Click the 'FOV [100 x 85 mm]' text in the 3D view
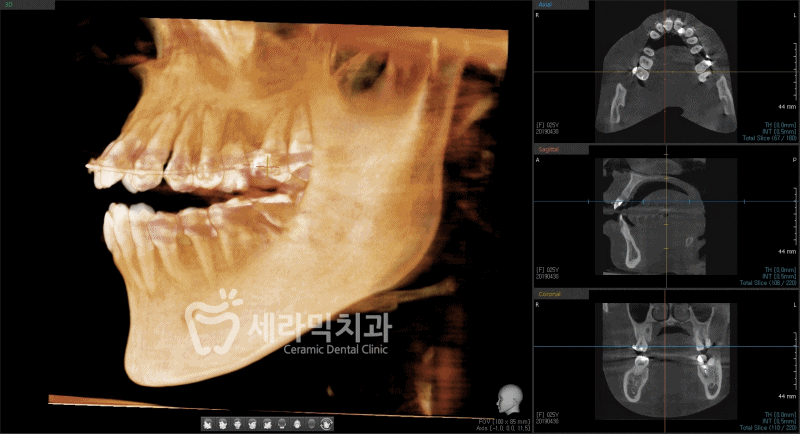Viewport: 800px width, 434px height. click(504, 422)
